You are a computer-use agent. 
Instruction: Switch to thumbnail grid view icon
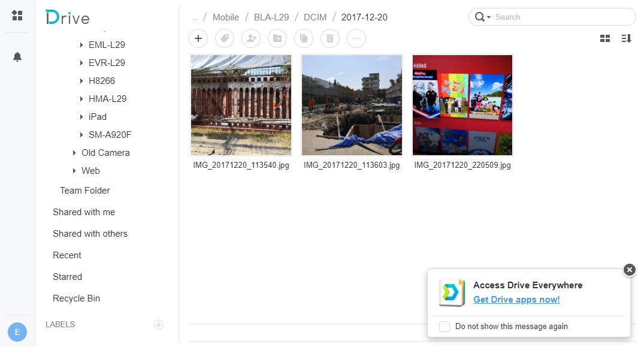click(x=605, y=38)
